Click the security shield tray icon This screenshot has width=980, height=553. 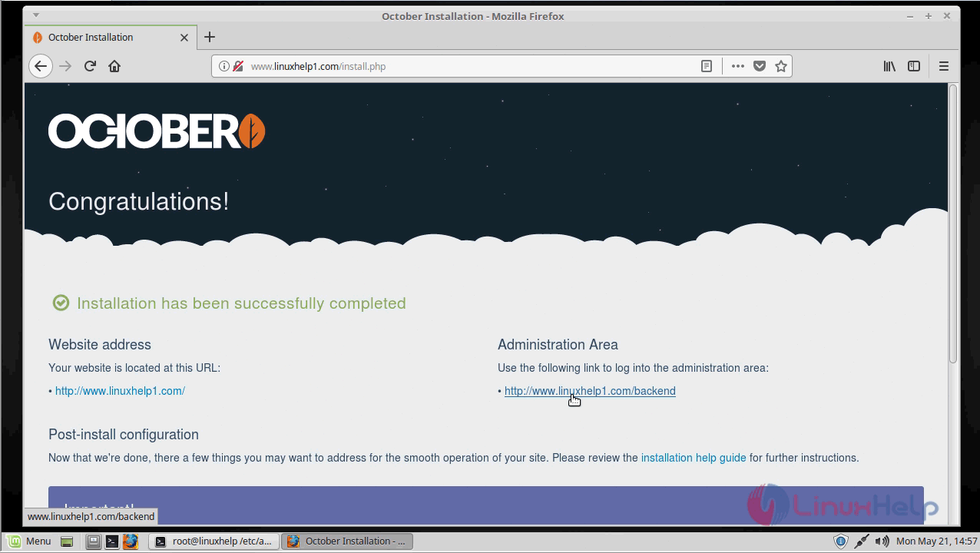[841, 541]
